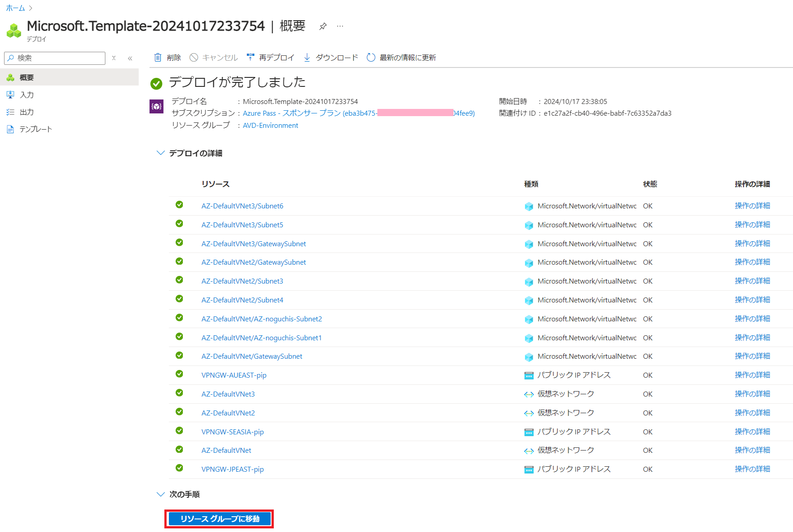
Task: Click the magnifier icon in the search box
Action: 11,58
